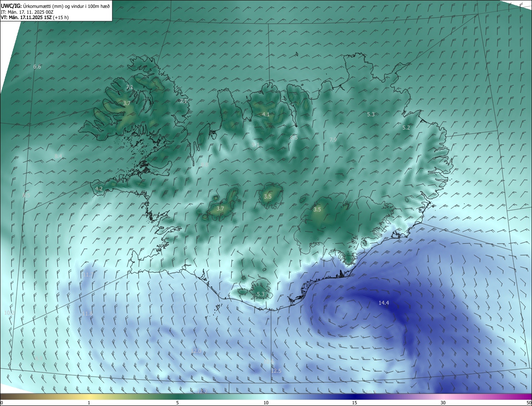This screenshot has height=406, width=532.
Task: Click the 0 tick on color scale
Action: (2, 403)
